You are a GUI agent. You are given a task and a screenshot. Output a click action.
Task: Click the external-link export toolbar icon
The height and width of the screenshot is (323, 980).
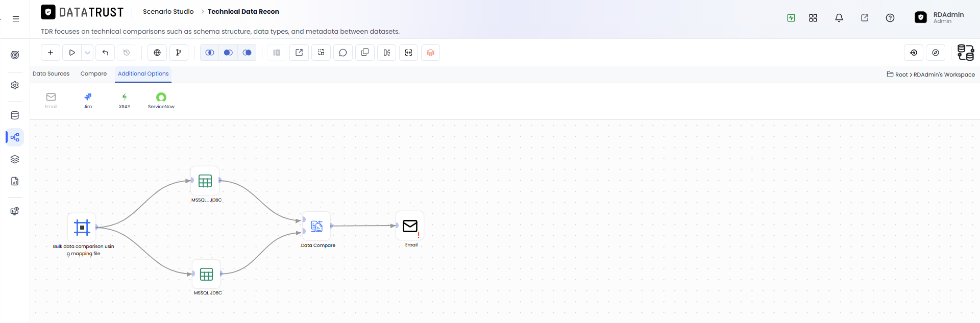click(x=299, y=53)
